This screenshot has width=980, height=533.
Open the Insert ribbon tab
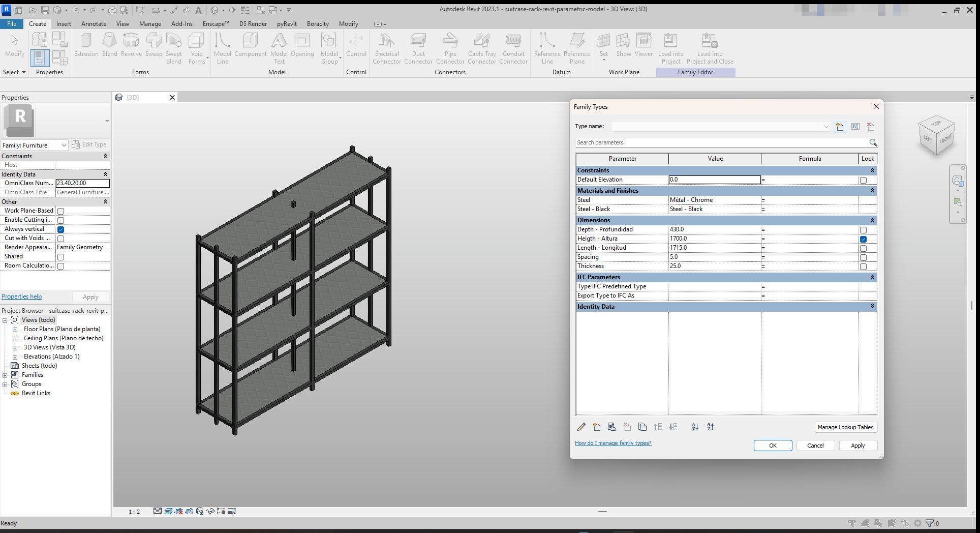point(64,24)
